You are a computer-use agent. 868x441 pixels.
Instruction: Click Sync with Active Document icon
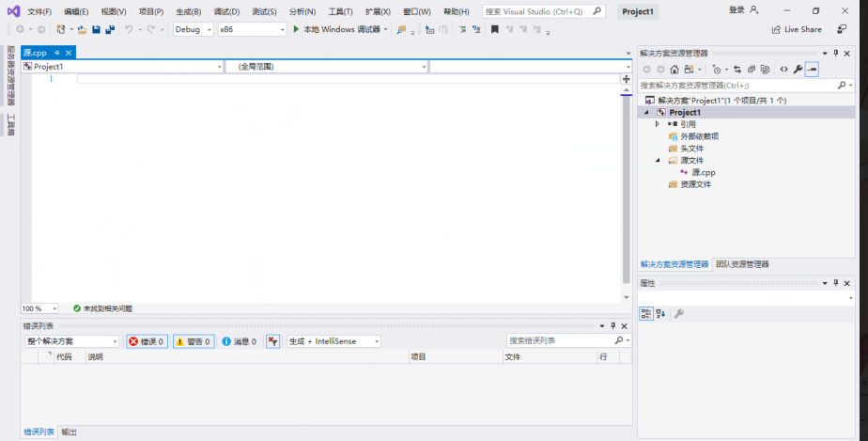click(x=737, y=70)
